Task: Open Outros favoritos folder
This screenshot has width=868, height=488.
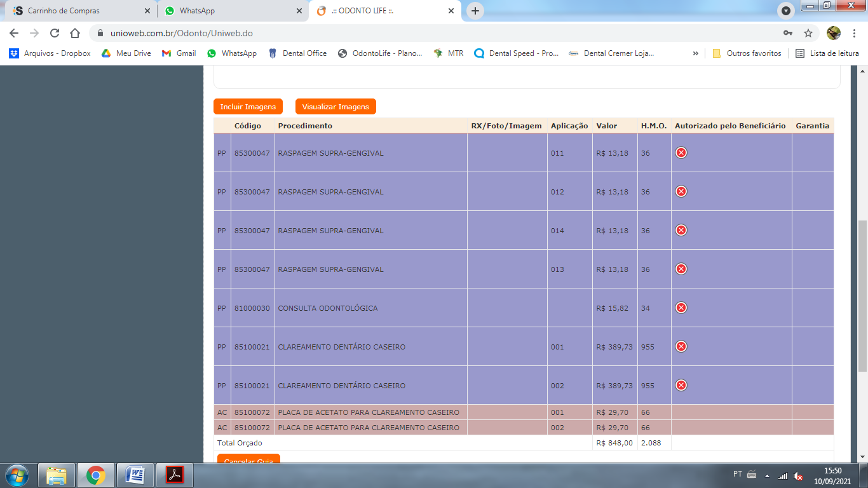Action: pyautogui.click(x=747, y=53)
